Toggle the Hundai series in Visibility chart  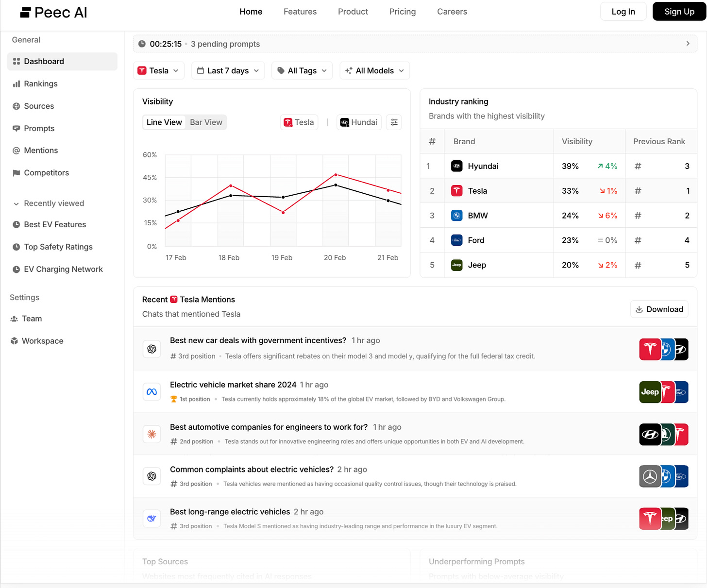pyautogui.click(x=359, y=122)
